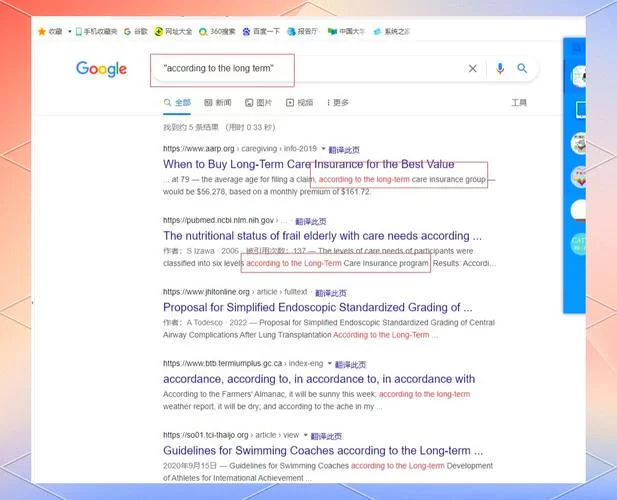Click the so01.tci-thaijo.org result URL
The width and height of the screenshot is (617, 500).
[x=231, y=435]
